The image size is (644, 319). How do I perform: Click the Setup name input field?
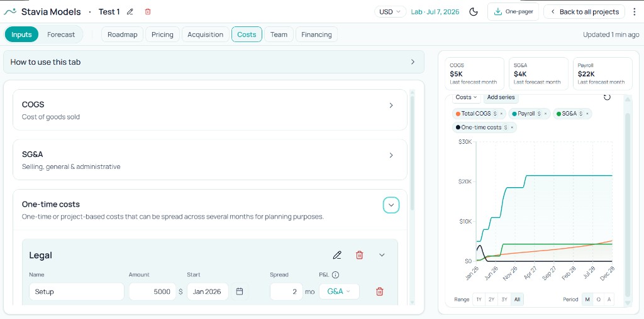[77, 291]
